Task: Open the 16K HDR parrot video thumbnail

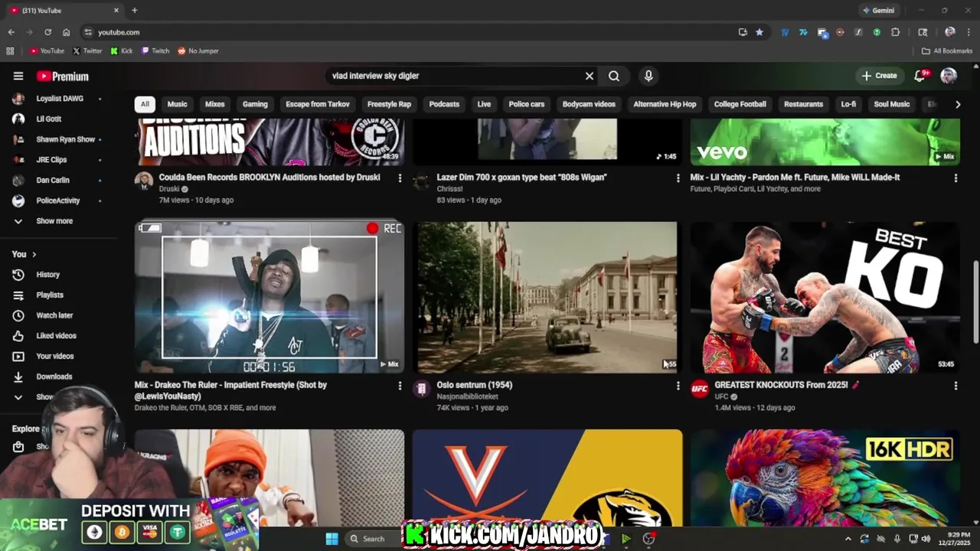Action: click(825, 478)
